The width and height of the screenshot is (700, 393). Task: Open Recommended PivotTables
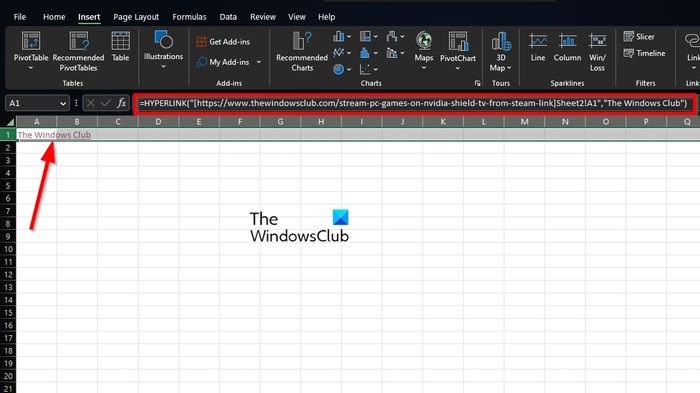pos(78,51)
